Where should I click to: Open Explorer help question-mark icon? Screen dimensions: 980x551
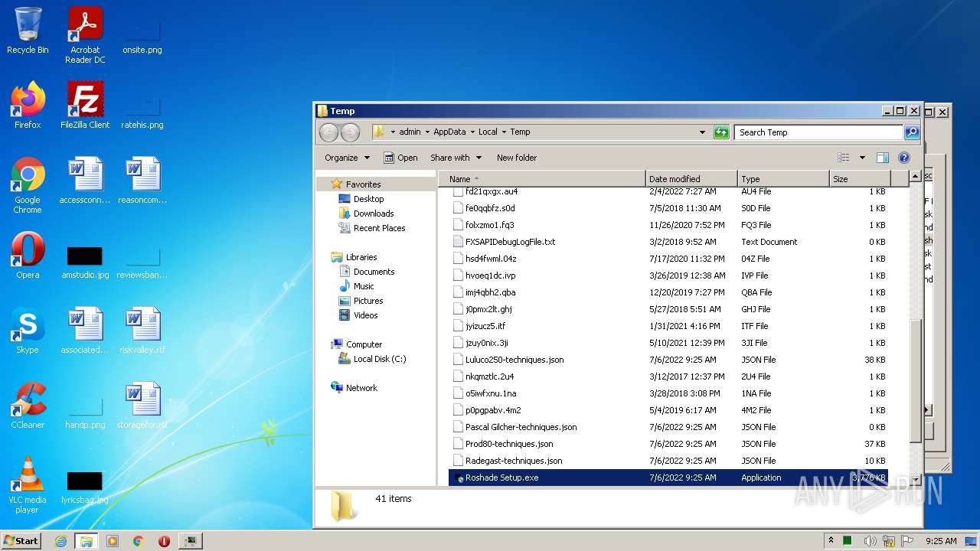pos(903,158)
